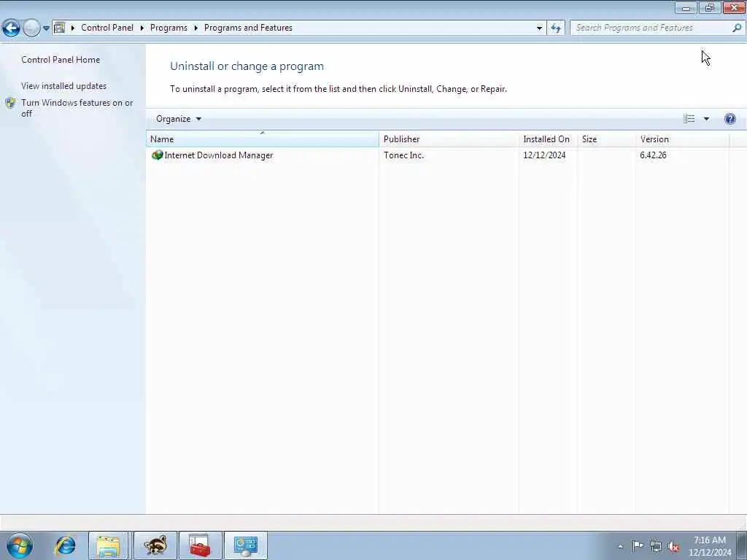Open help with the question mark icon

pos(729,119)
